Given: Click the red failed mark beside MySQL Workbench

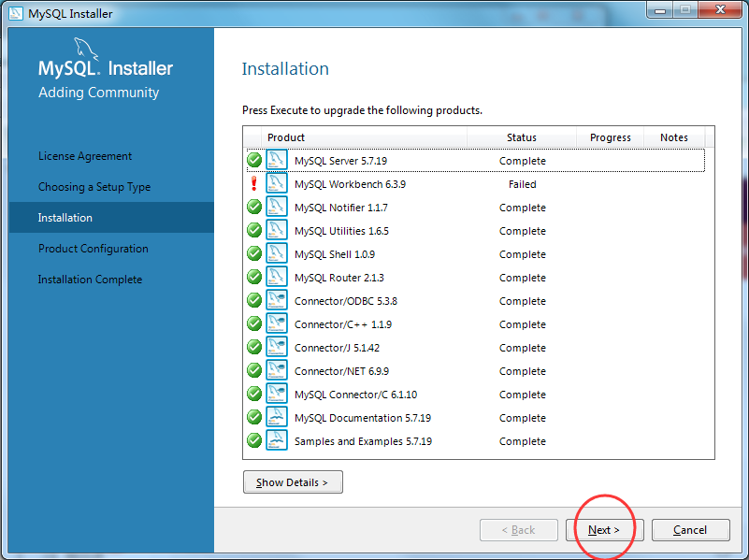Looking at the screenshot, I should 254,183.
